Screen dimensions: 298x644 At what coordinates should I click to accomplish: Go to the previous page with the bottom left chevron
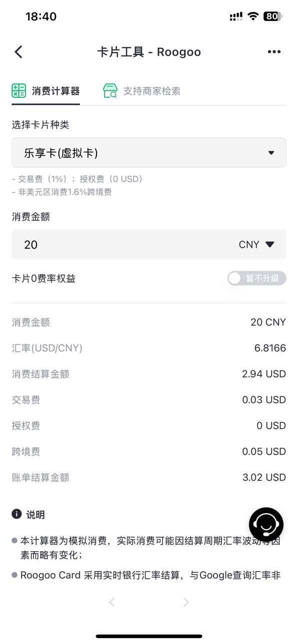(112, 602)
